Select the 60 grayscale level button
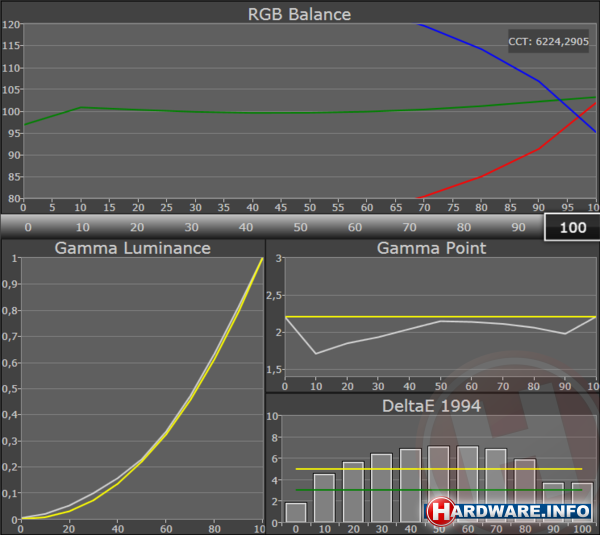 pyautogui.click(x=355, y=227)
